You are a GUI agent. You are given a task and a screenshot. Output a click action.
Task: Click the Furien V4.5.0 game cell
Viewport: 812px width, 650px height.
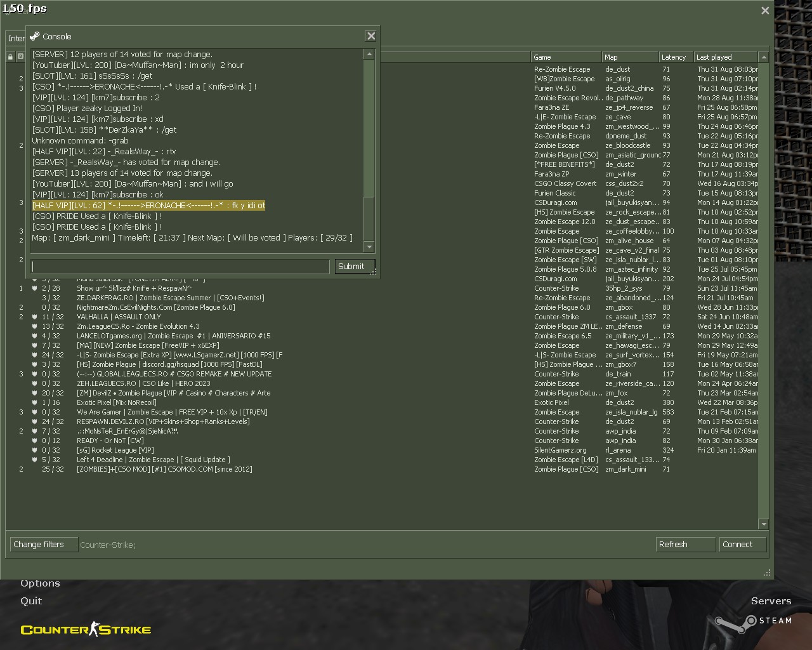click(555, 88)
